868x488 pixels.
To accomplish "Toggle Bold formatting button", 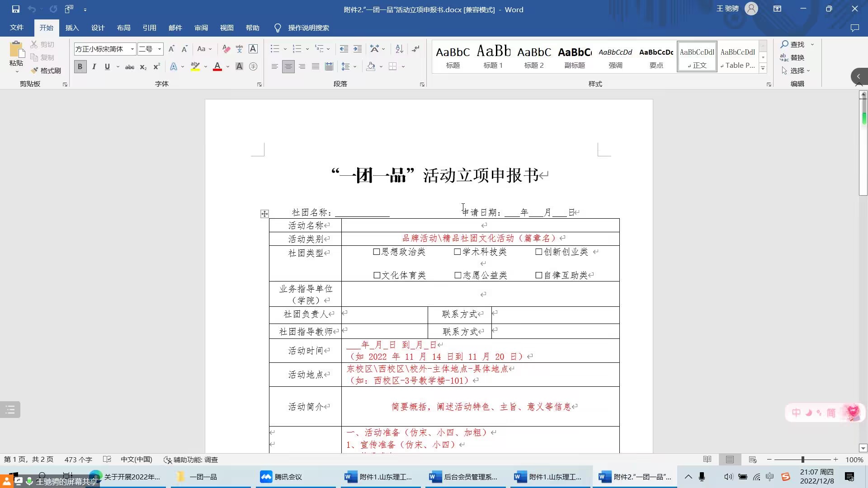I will tap(80, 67).
